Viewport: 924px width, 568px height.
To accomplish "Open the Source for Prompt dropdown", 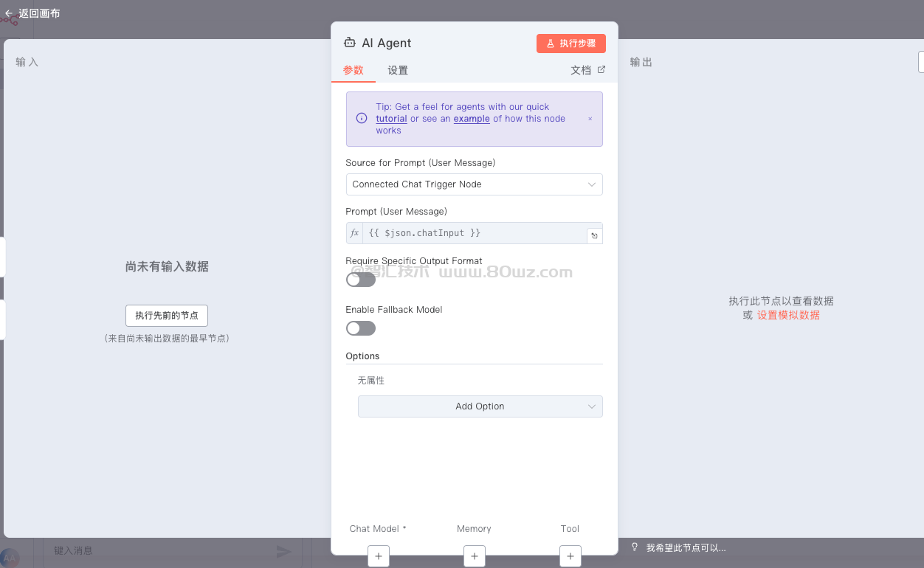I will pyautogui.click(x=474, y=184).
